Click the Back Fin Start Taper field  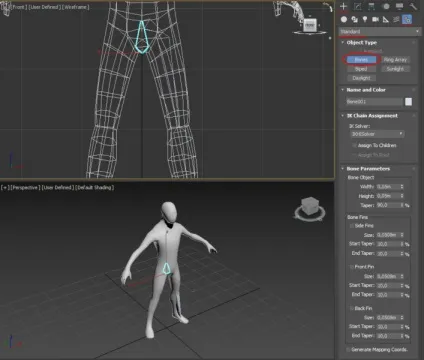(388, 327)
